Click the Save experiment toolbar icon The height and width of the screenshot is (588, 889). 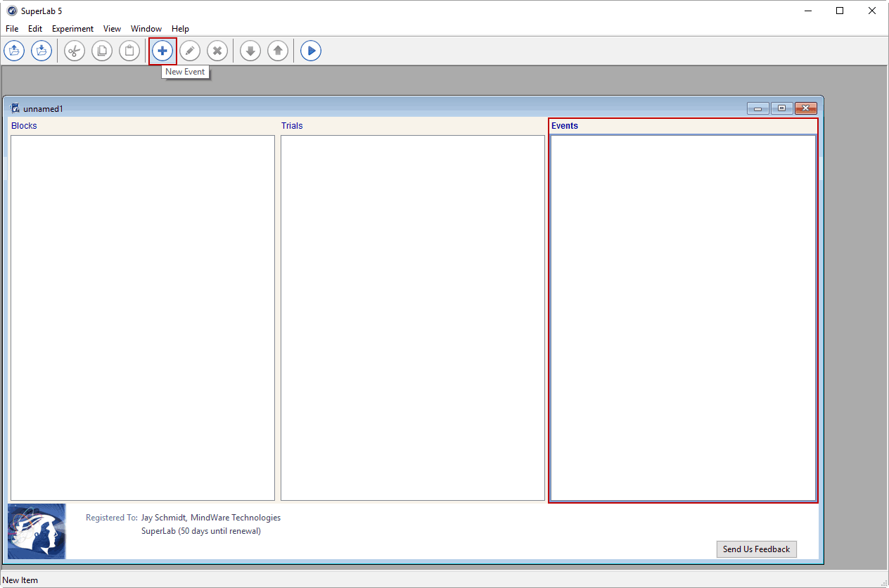point(41,51)
